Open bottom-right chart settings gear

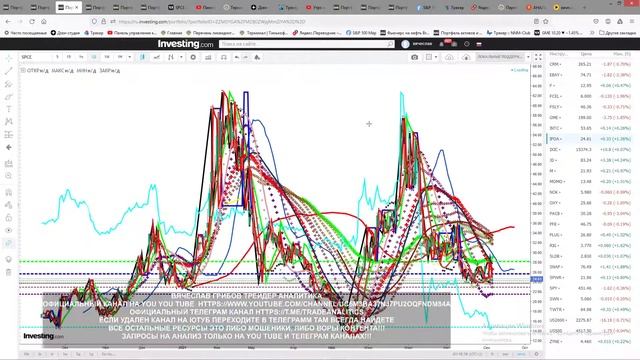click(537, 354)
